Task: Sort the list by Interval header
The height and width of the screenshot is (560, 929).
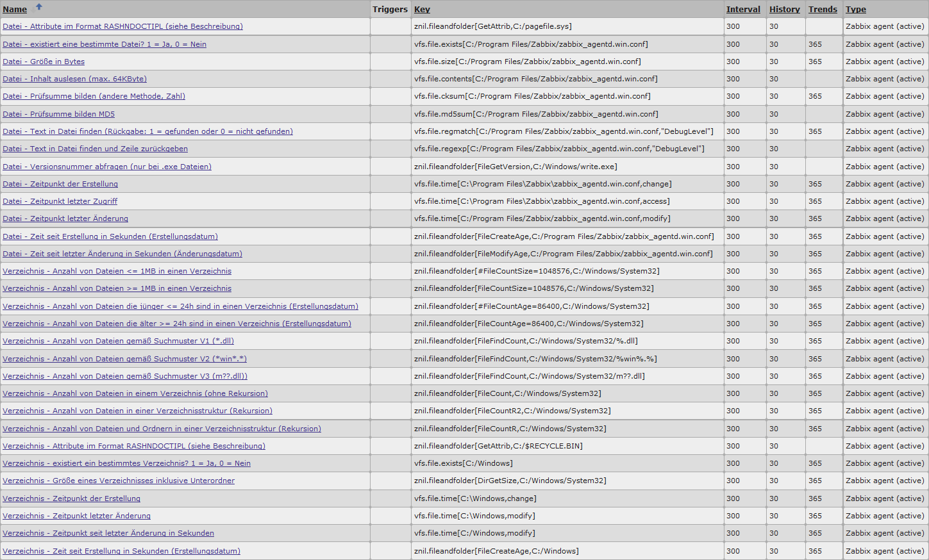Action: [743, 9]
